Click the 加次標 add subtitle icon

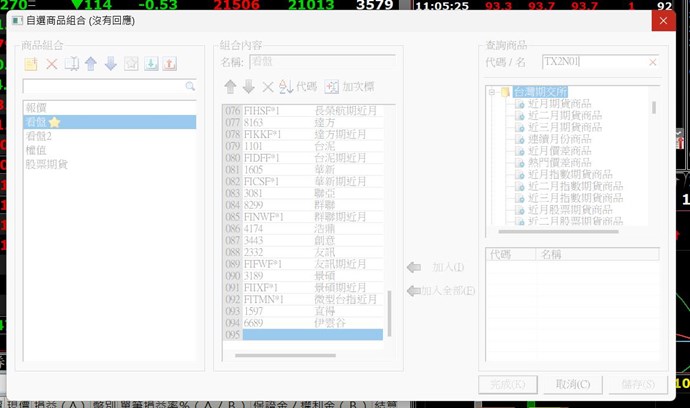349,87
